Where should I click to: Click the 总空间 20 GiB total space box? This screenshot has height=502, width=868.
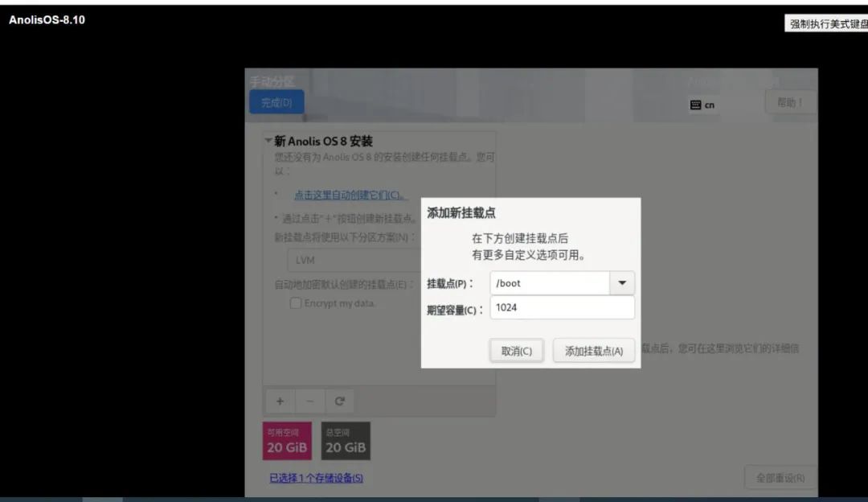[346, 441]
